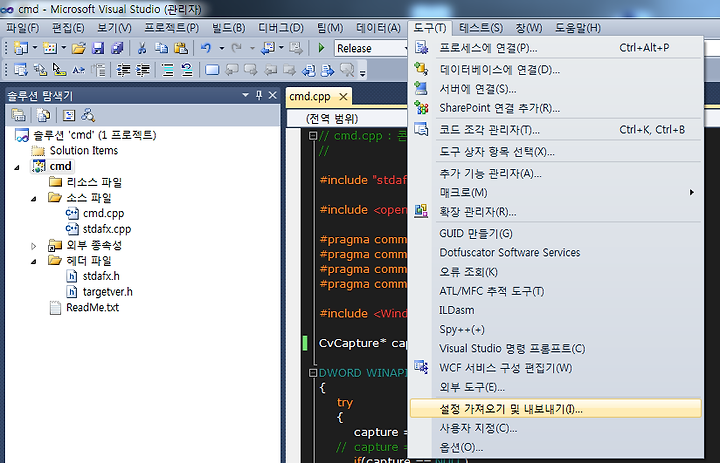Viewport: 720px width, 463px height.
Task: Choose 외부 도구(E)... menu item
Action: coord(556,387)
